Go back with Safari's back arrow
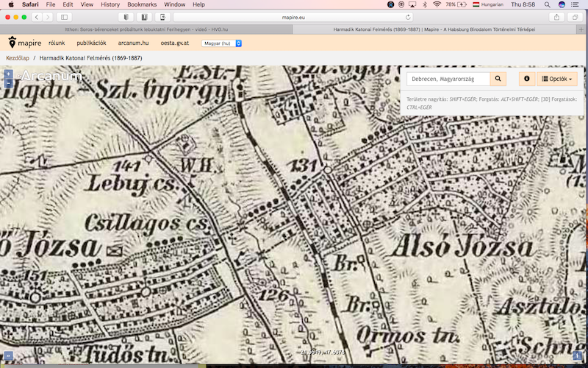This screenshot has width=588, height=368. click(35, 17)
